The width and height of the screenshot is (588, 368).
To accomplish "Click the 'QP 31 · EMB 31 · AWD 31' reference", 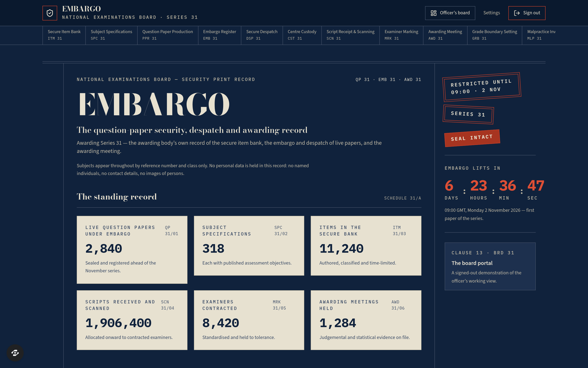I will [x=388, y=80].
